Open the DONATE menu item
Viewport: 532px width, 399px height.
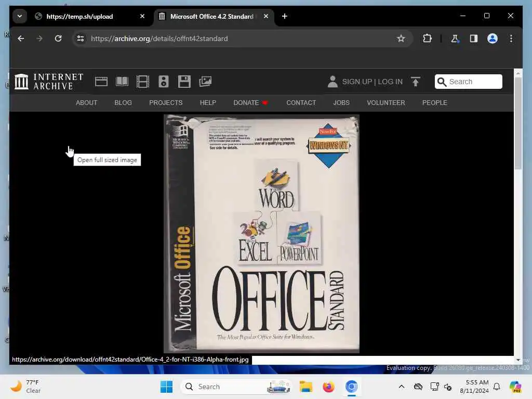pos(250,103)
